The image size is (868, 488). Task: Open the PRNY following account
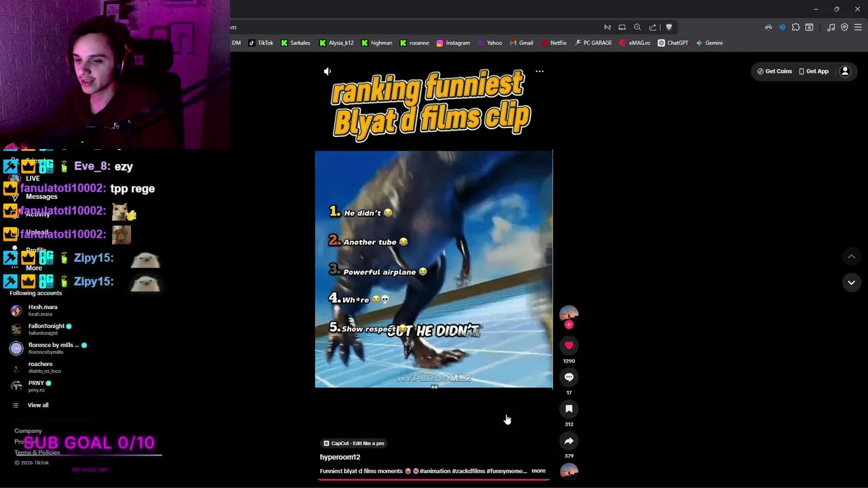click(36, 386)
